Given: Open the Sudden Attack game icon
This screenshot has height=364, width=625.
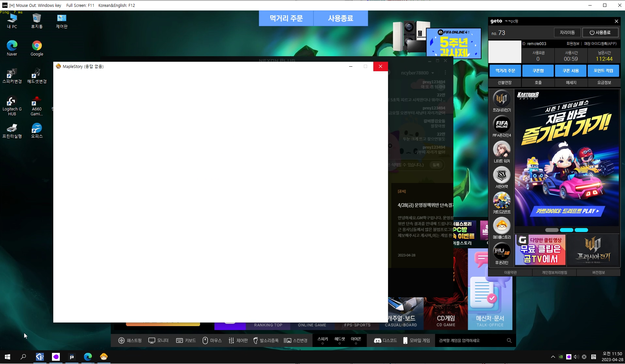Looking at the screenshot, I should (501, 175).
